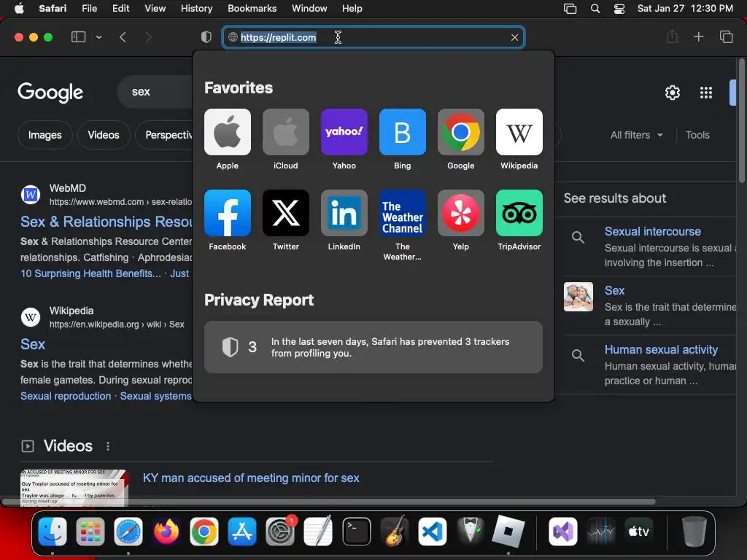Open the Yelp favorite
This screenshot has width=747, height=560.
point(461,213)
